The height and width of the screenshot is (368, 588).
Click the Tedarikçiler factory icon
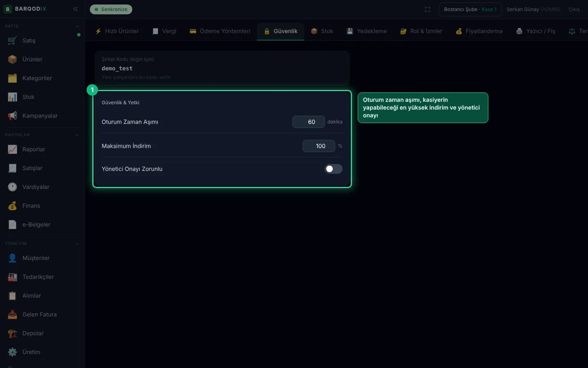coord(13,277)
